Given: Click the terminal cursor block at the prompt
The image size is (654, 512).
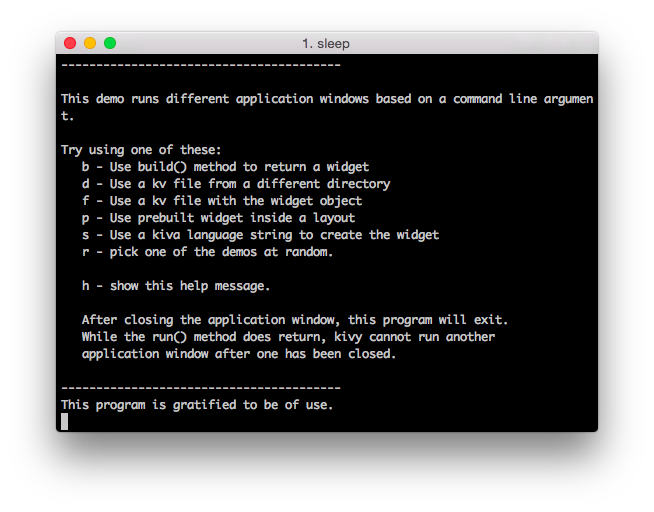Looking at the screenshot, I should pyautogui.click(x=64, y=422).
